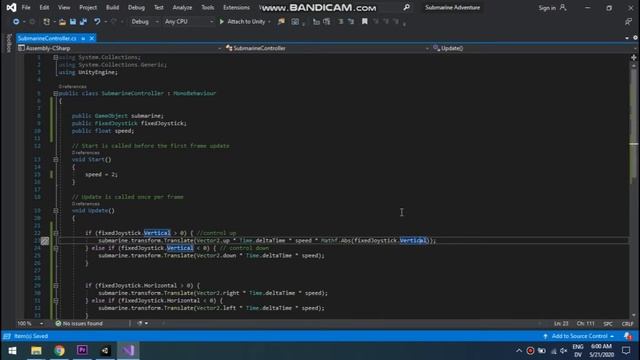
Task: Collapse the if Horizontal > 0 block
Action: (x=56, y=285)
